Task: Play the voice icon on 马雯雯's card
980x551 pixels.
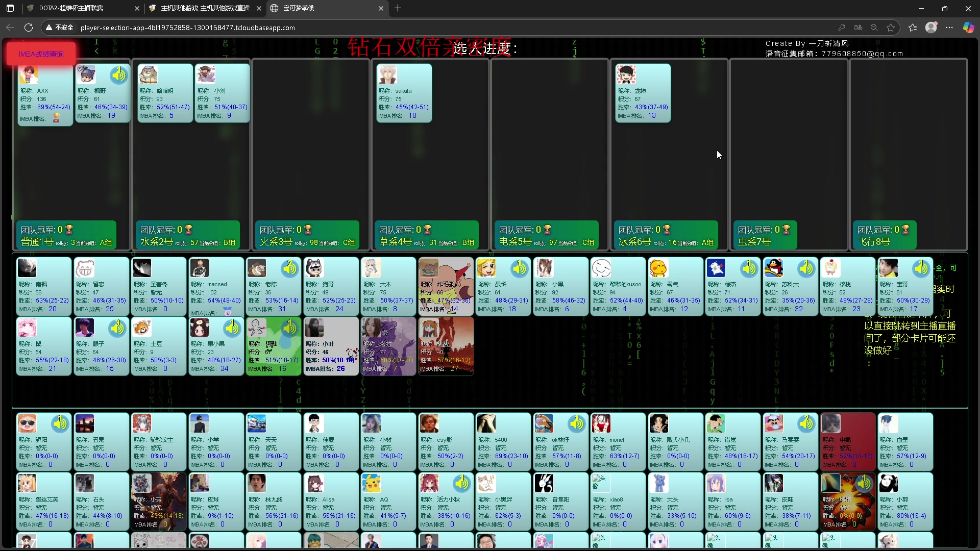Action: [806, 423]
